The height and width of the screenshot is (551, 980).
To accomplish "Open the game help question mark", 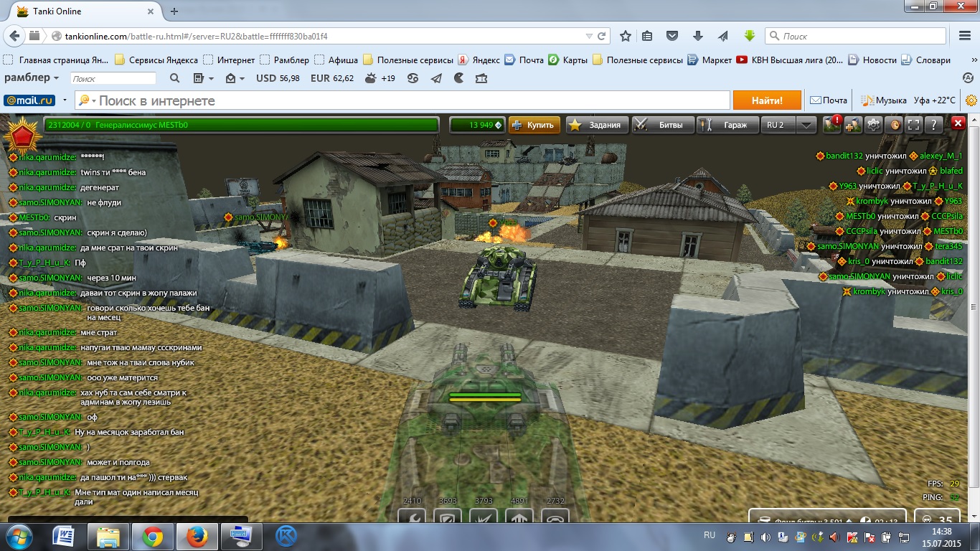I will coord(933,125).
